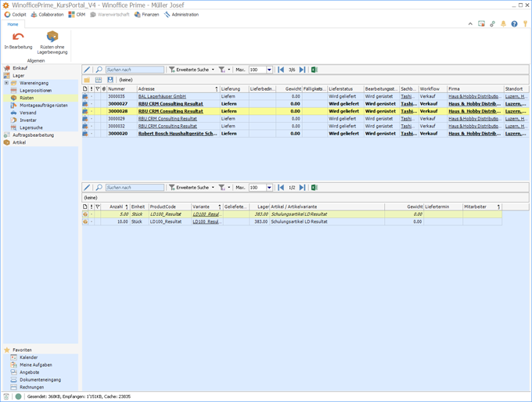This screenshot has height=402, width=532.
Task: Select Inventar in the navigation tree
Action: click(x=28, y=120)
